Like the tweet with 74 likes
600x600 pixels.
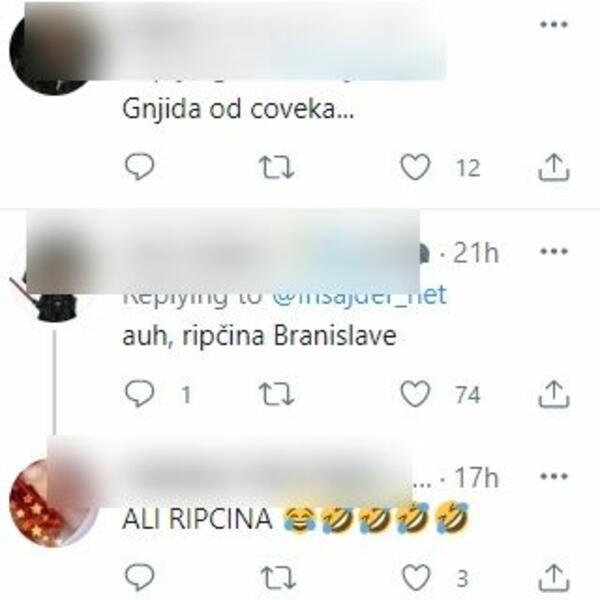(x=415, y=393)
